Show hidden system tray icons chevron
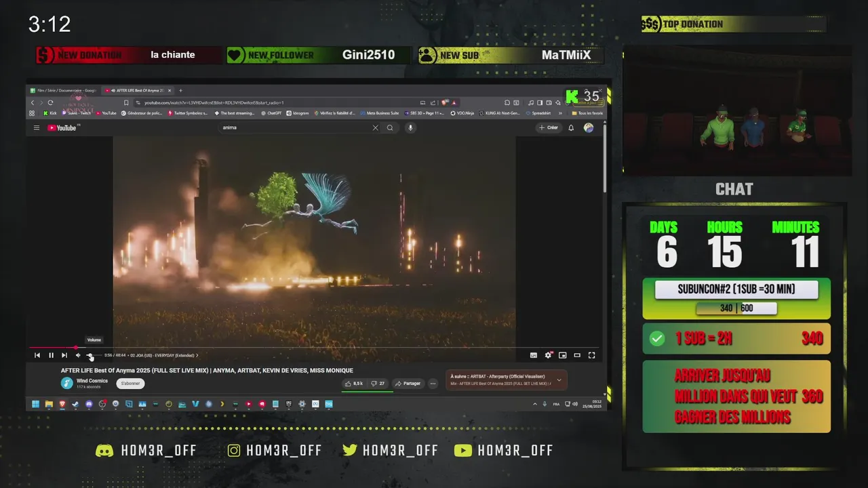Screen dimensions: 868x488 (x=536, y=404)
